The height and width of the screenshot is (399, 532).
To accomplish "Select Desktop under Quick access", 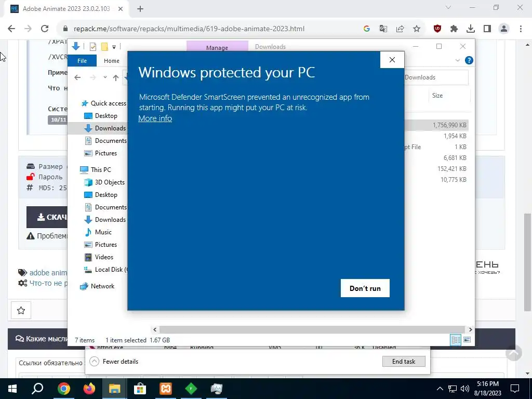I will click(106, 116).
